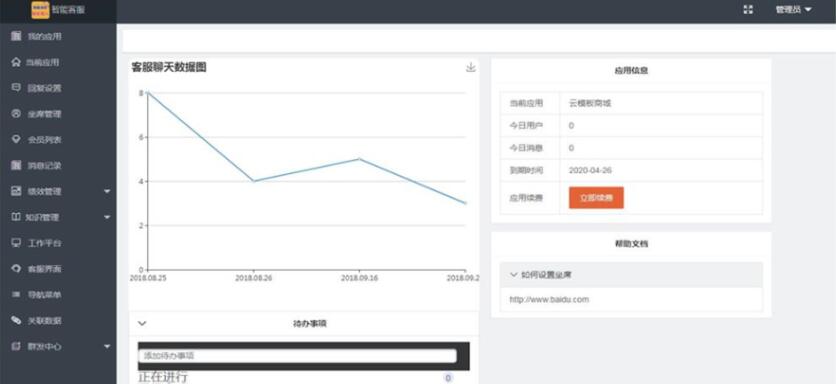Click the 智能客服 logo icon
The width and height of the screenshot is (836, 384).
tap(40, 10)
